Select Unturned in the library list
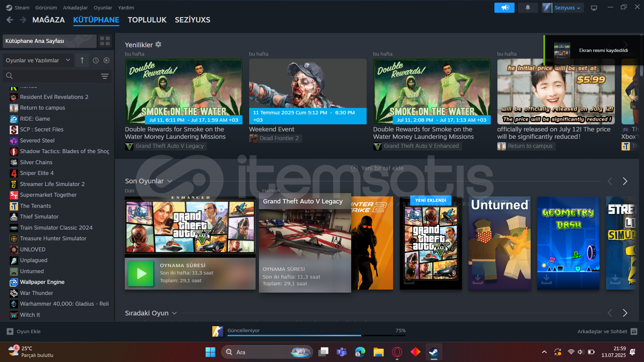The image size is (644, 362). 32,271
